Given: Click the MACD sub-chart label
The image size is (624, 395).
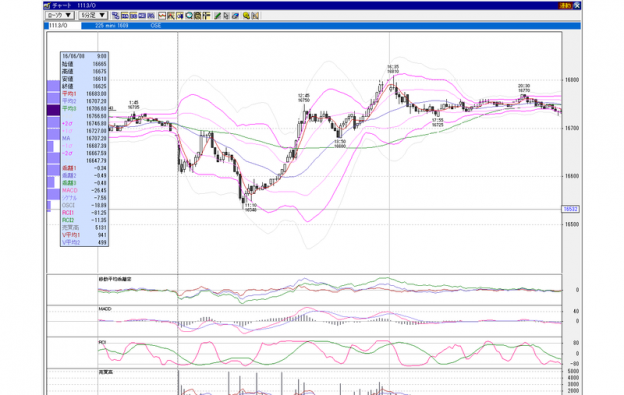Looking at the screenshot, I should [x=105, y=309].
